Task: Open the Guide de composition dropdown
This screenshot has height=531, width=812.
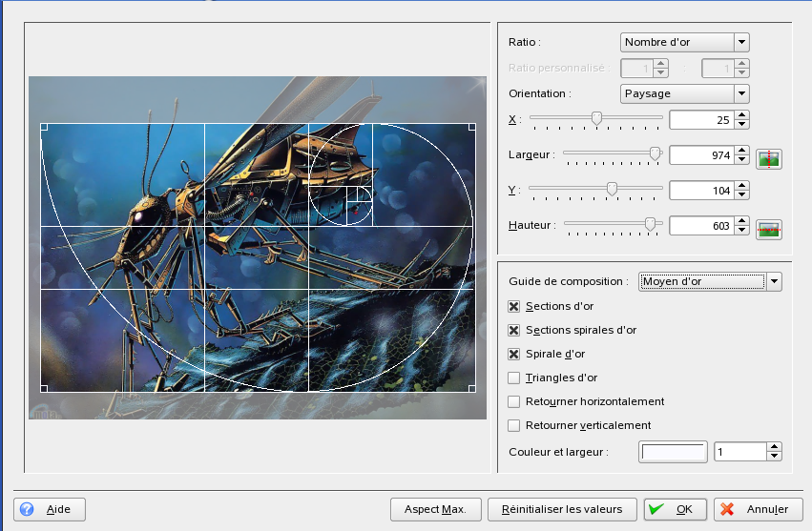Action: (x=710, y=281)
